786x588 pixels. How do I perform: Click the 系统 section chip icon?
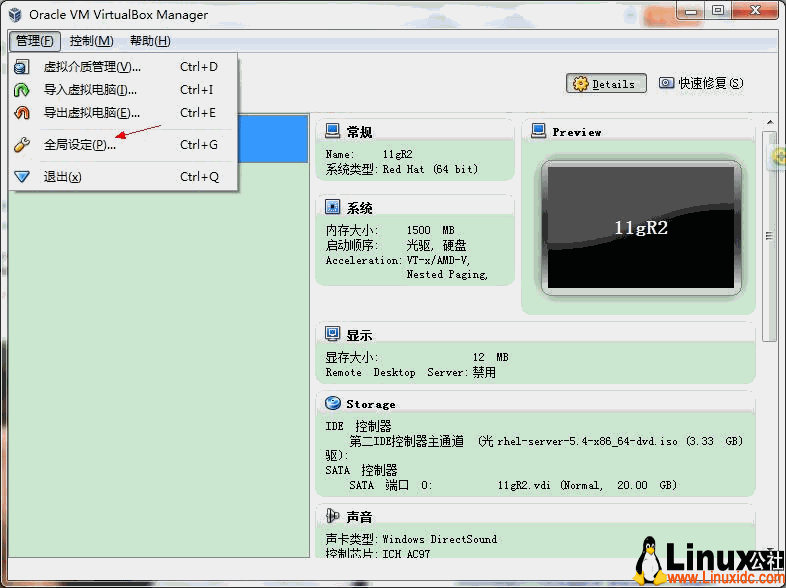click(x=332, y=207)
